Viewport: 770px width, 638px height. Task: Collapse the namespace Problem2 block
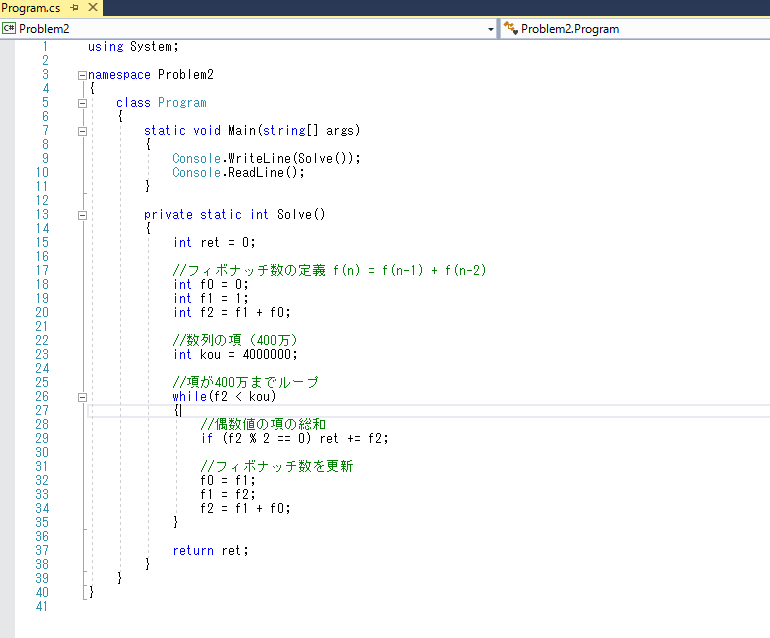(82, 75)
